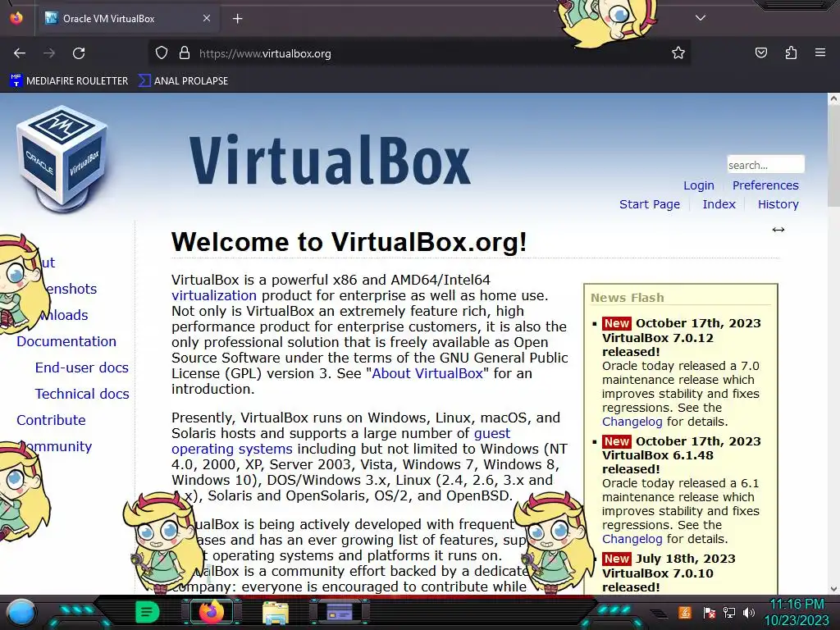Click the Welcome to VirtualBox.org! heading
The height and width of the screenshot is (630, 840).
349,242
